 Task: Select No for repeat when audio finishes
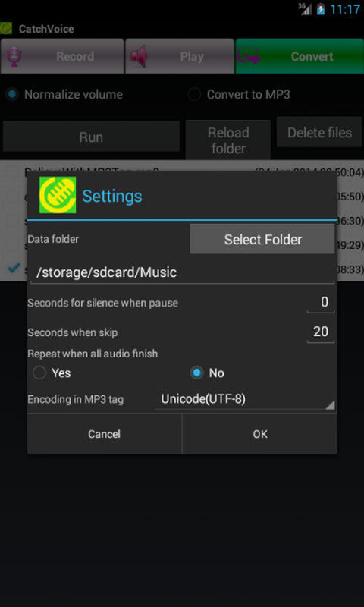(x=207, y=373)
